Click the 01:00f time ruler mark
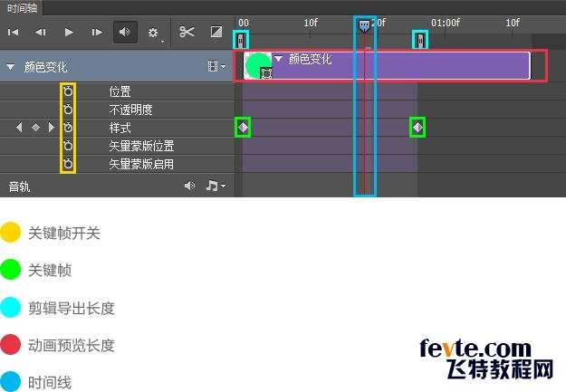The image size is (566, 392). tap(445, 23)
